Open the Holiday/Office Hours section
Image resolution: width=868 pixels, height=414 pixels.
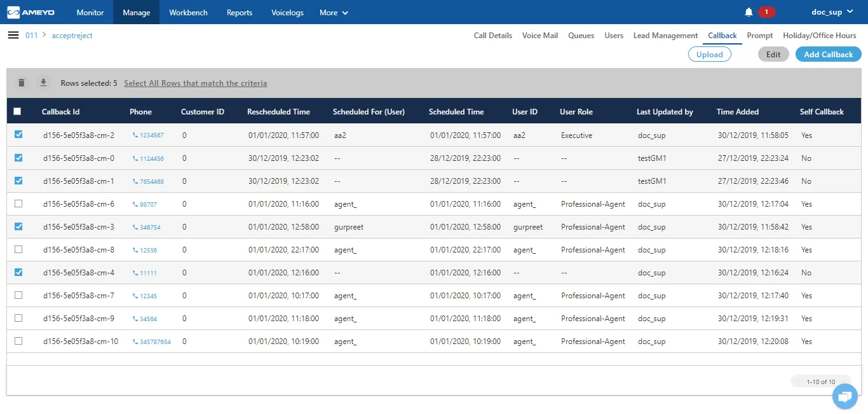[x=820, y=36]
